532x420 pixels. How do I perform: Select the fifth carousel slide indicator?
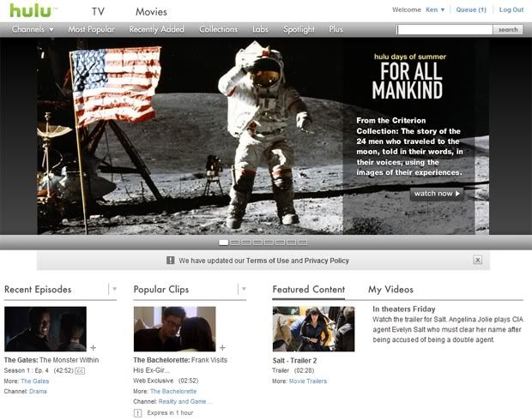[269, 243]
